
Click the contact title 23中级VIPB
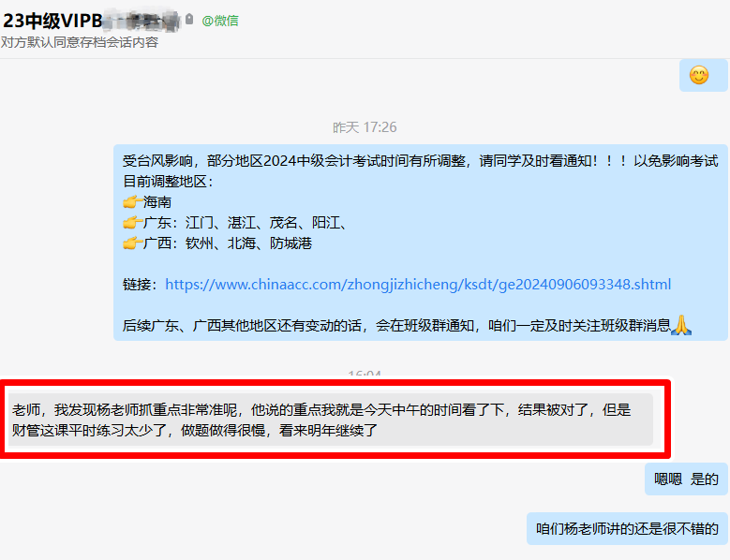(x=52, y=21)
